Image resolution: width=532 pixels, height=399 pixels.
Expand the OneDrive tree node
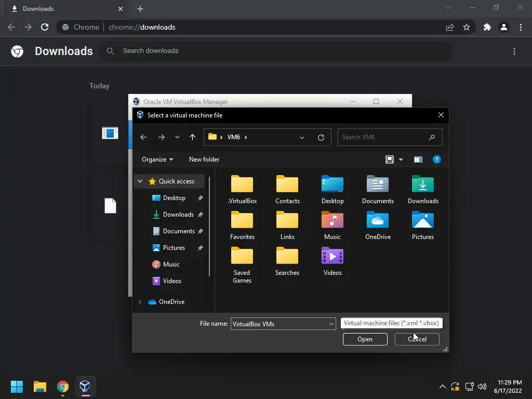point(140,302)
